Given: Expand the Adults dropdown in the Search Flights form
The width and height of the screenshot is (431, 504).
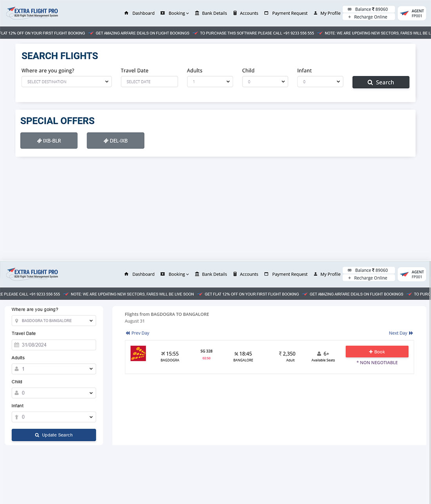Looking at the screenshot, I should point(210,82).
